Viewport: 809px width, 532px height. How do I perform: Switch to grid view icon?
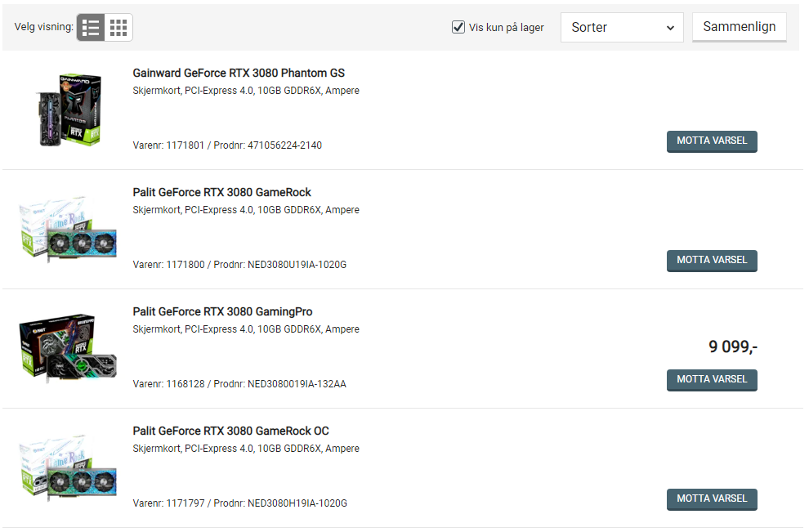pos(118,27)
